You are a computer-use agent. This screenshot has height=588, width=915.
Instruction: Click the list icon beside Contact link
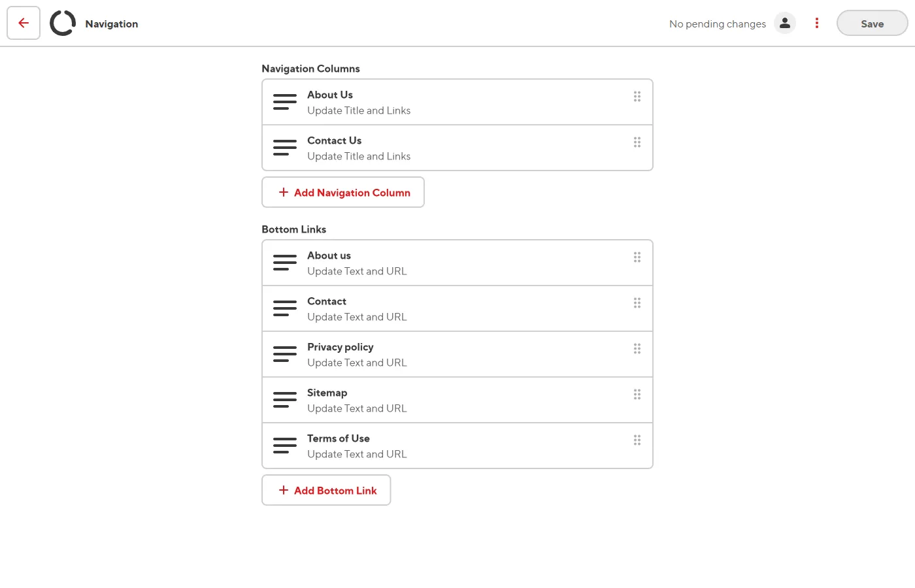click(285, 308)
